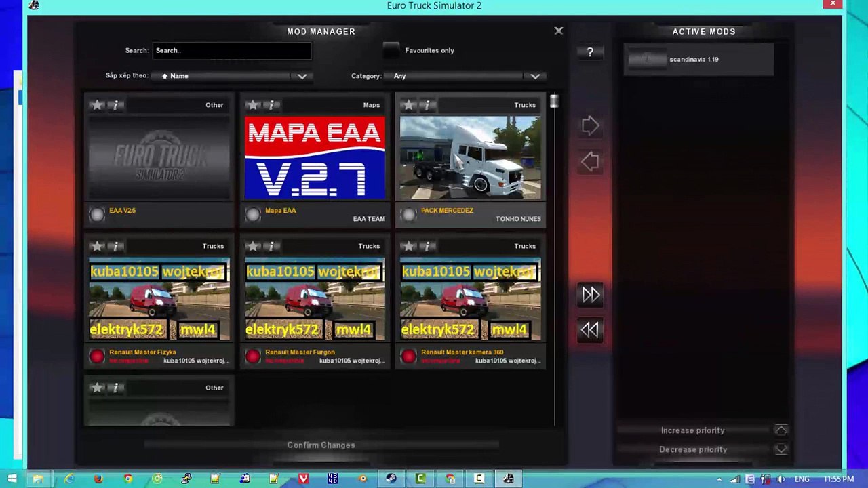Viewport: 868px width, 488px height.
Task: Star the Renault Master kamera 360 mod
Action: (x=408, y=246)
